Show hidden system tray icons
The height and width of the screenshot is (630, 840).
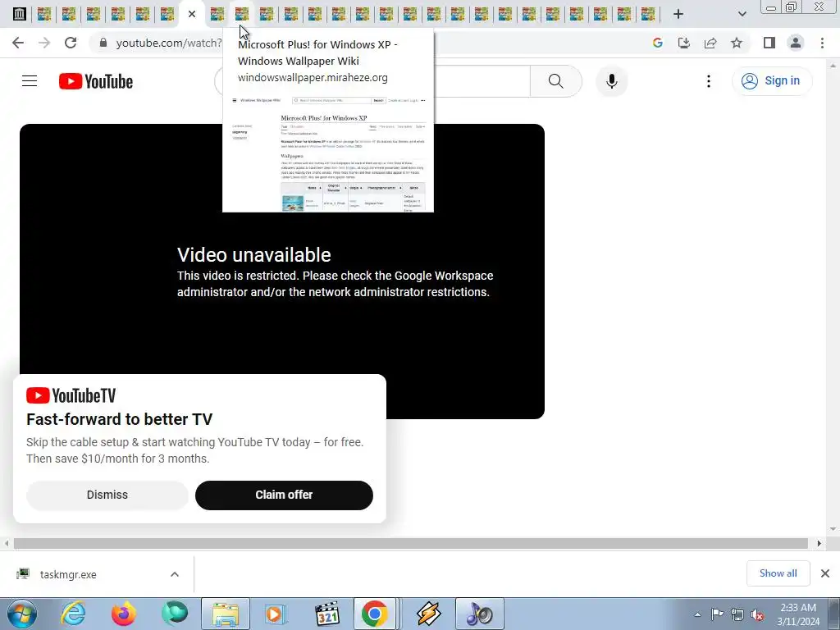point(697,614)
